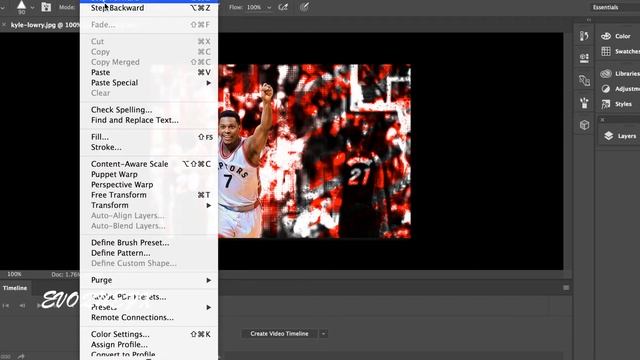Open the Clone Source panel icon
640x360 pixels.
pos(584,80)
